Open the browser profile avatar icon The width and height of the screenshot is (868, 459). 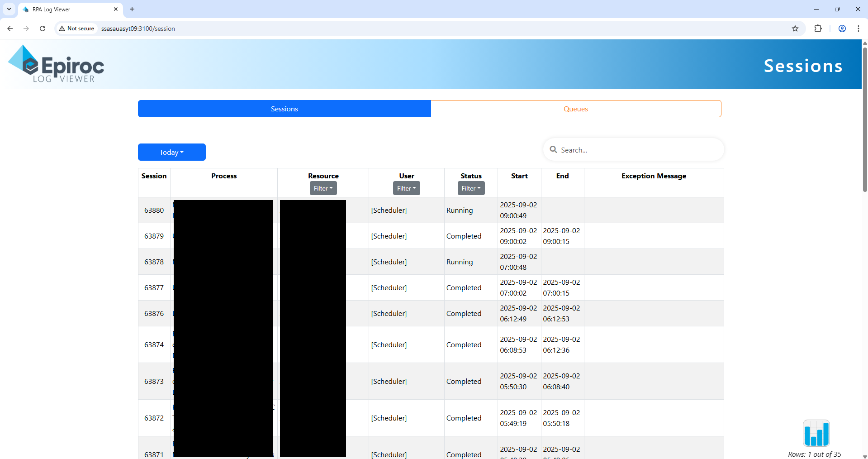coord(842,28)
